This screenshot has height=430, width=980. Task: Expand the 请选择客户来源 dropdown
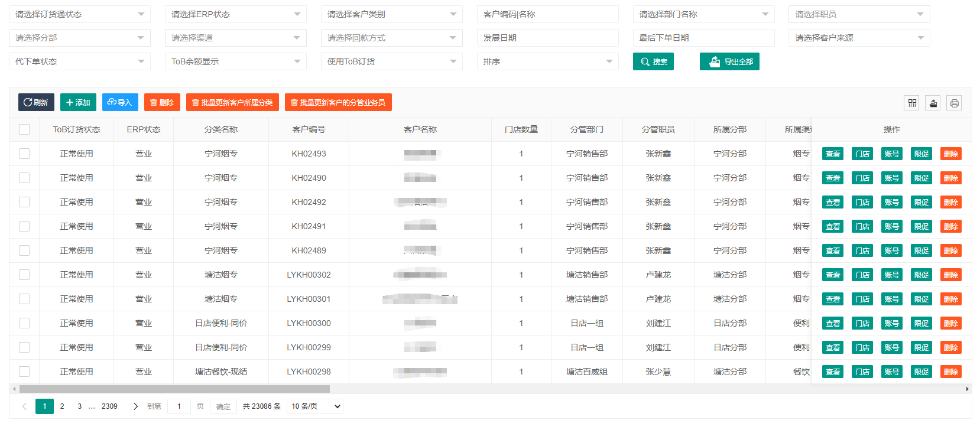pyautogui.click(x=859, y=38)
